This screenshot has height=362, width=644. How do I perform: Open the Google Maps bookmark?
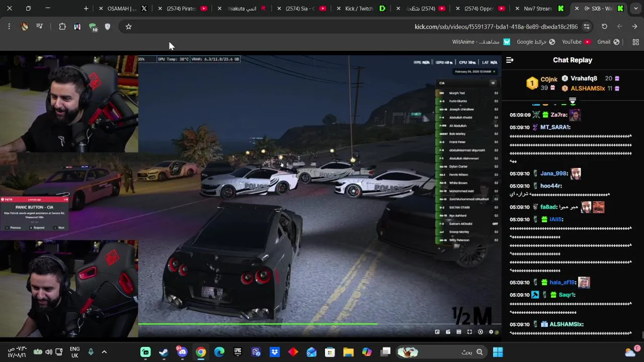[536, 42]
